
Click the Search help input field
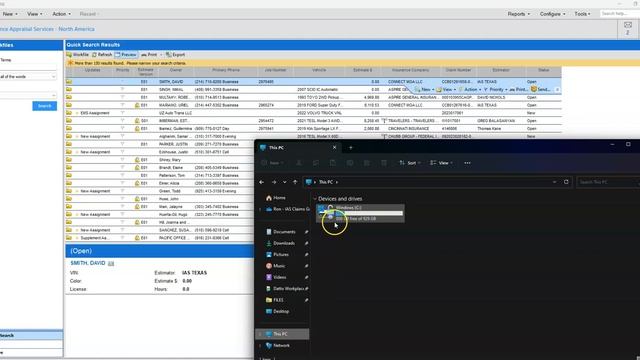click(620, 14)
